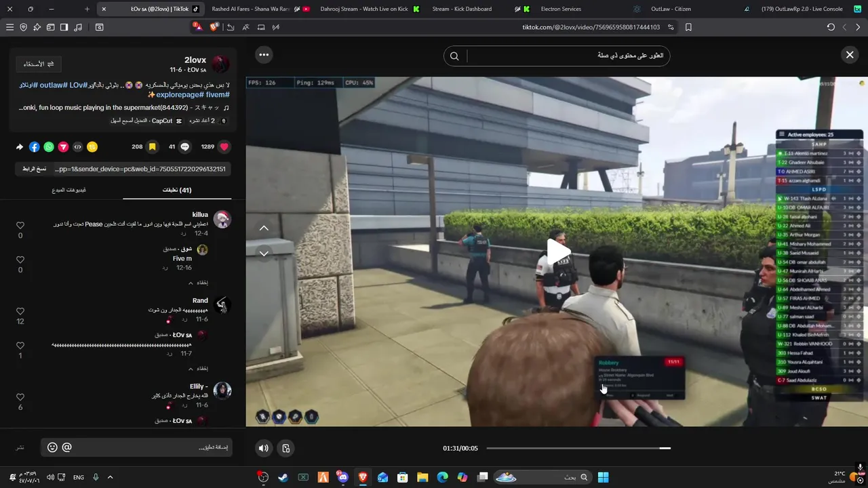
Task: Open the CapCut template link
Action: (x=146, y=121)
